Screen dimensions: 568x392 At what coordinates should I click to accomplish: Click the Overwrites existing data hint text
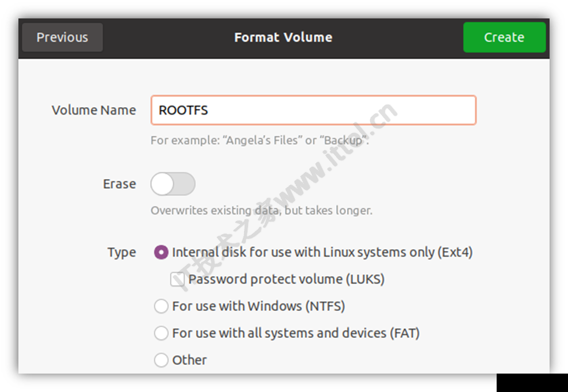[261, 211]
